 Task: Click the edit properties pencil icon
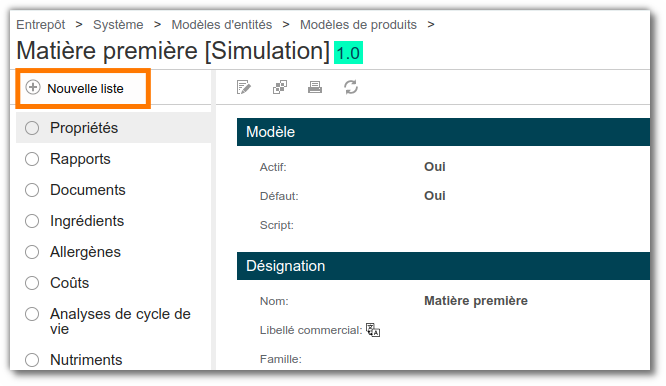[x=243, y=87]
